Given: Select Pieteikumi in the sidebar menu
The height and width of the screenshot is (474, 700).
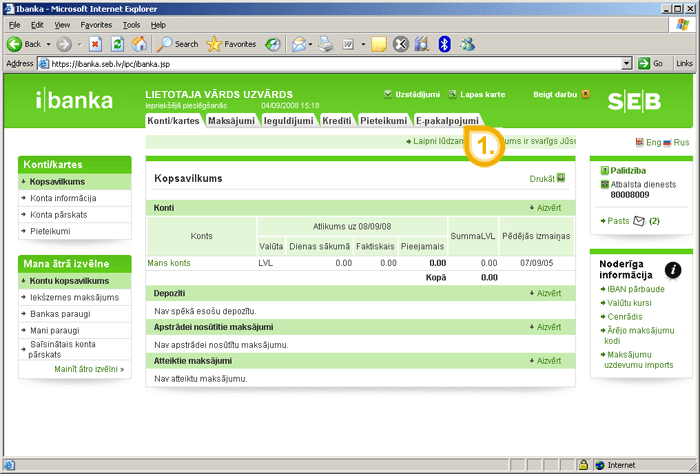Looking at the screenshot, I should (50, 231).
